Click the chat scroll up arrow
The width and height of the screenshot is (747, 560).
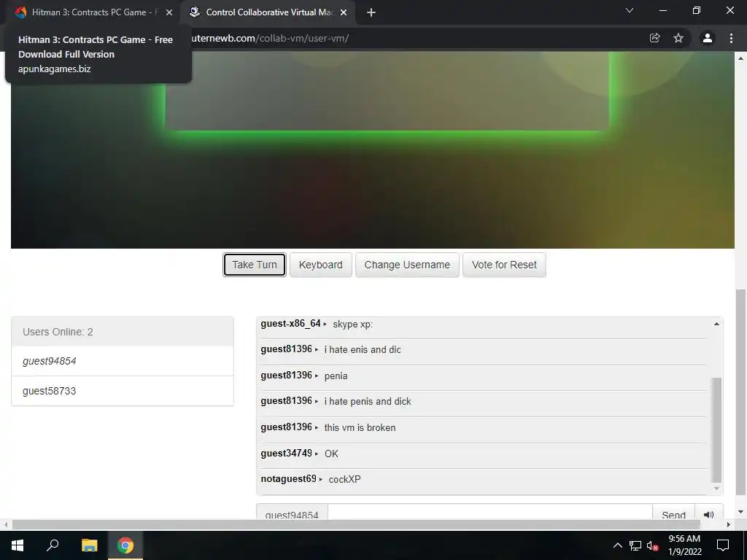coord(716,324)
